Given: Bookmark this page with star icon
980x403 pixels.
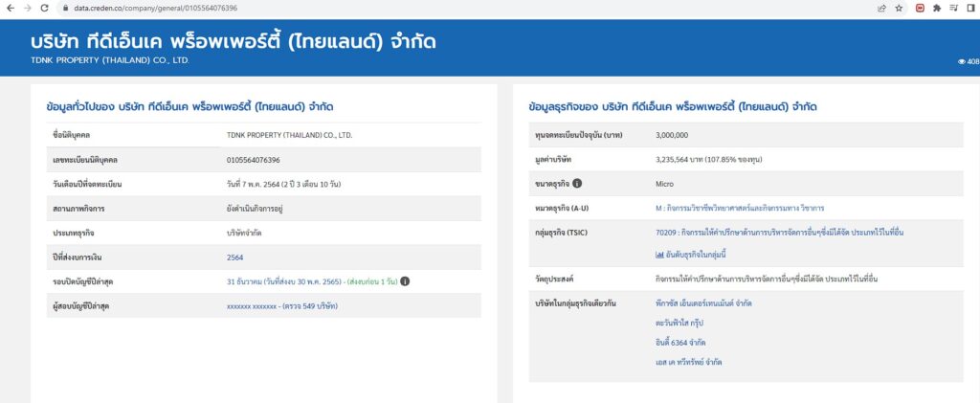Looking at the screenshot, I should (x=899, y=8).
